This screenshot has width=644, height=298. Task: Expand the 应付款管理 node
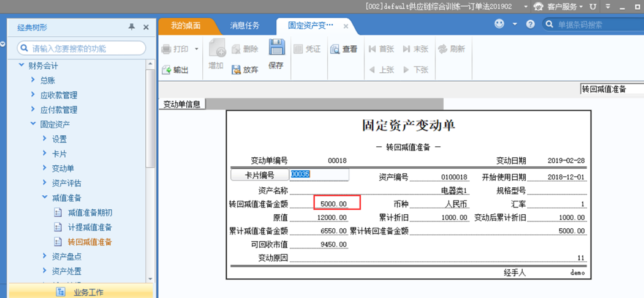click(x=33, y=110)
